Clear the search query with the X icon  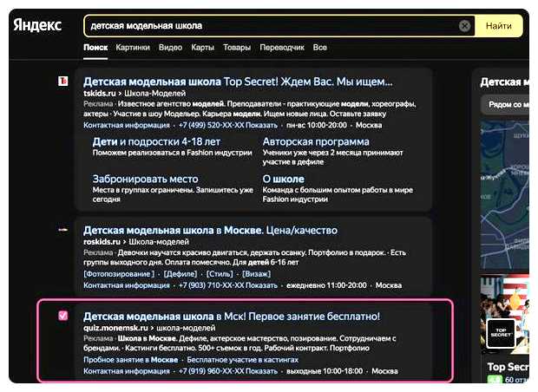(x=464, y=26)
